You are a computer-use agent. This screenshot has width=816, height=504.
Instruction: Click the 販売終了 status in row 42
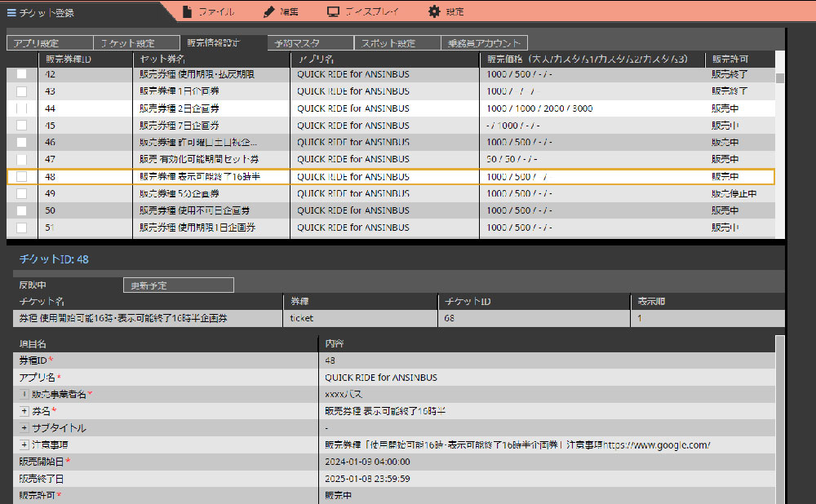pyautogui.click(x=730, y=74)
